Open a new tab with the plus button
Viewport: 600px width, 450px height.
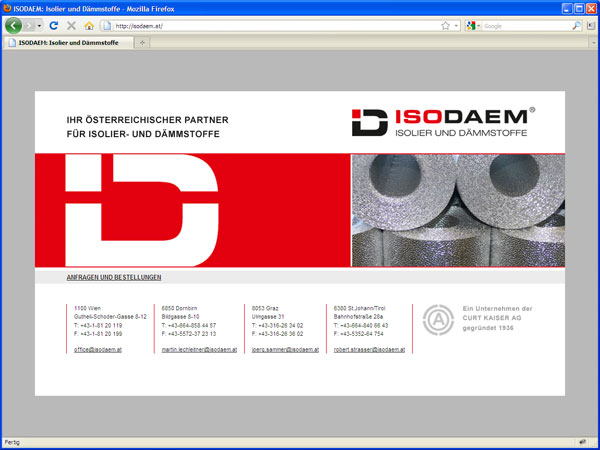tap(142, 43)
